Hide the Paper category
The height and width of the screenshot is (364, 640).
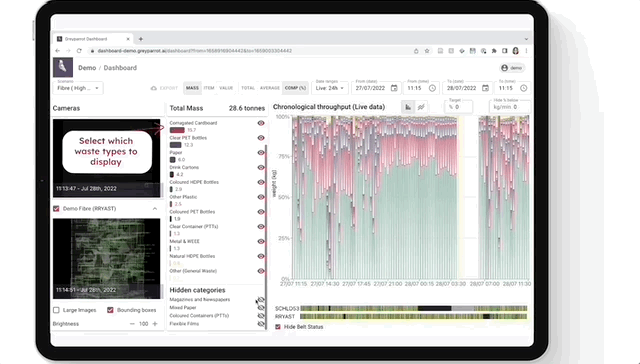coord(261,153)
